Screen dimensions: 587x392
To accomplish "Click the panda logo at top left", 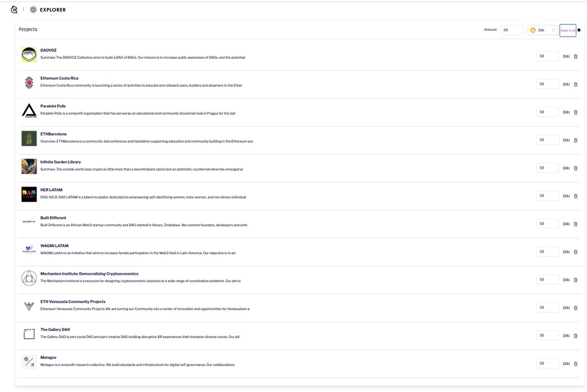I will [14, 9].
